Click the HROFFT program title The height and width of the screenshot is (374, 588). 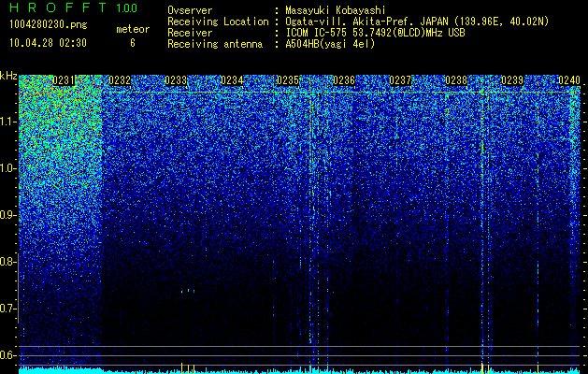59,7
